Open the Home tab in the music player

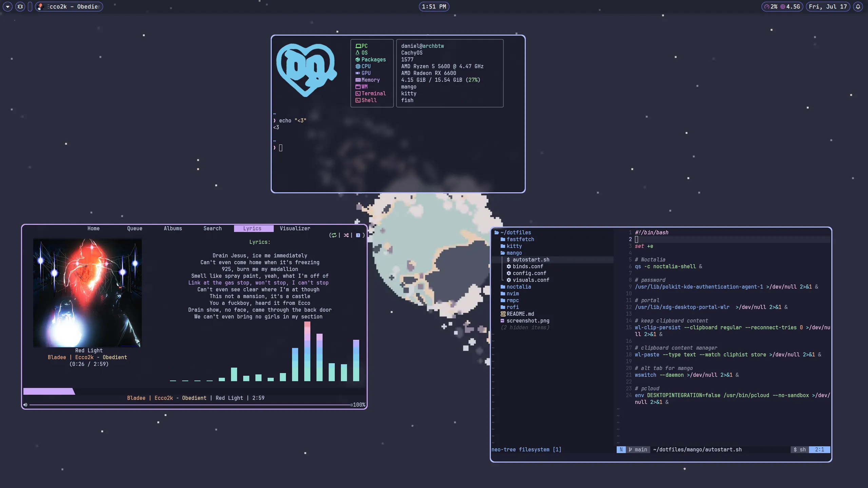[x=93, y=229]
